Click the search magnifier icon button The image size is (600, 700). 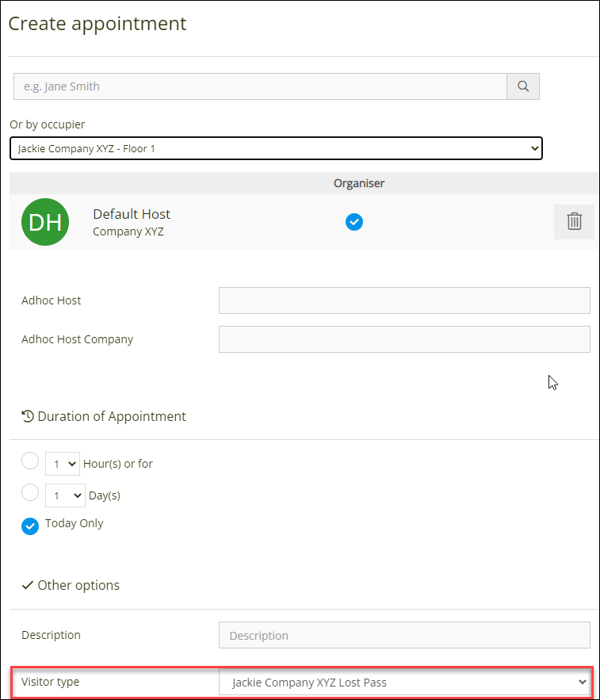click(523, 86)
